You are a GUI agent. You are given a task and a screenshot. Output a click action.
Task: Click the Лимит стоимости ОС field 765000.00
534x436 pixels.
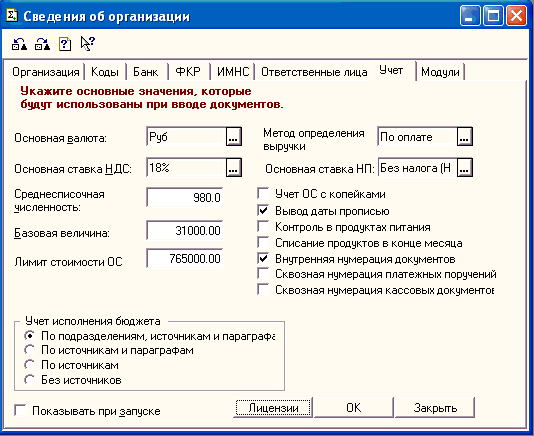click(x=185, y=259)
